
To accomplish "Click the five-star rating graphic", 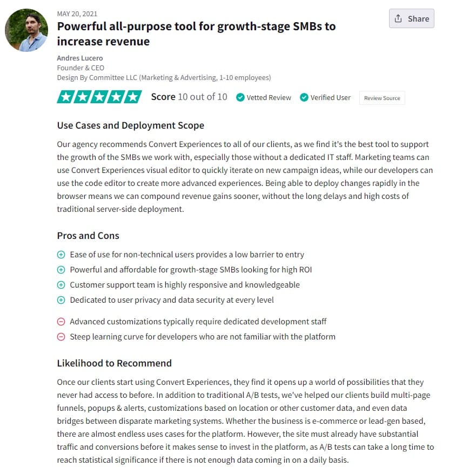I will (x=99, y=97).
